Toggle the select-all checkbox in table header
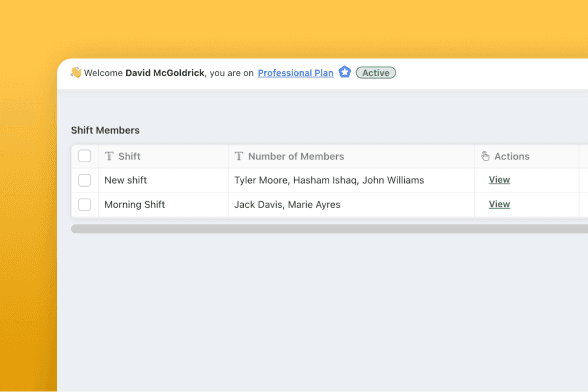588x392 pixels. 84,156
